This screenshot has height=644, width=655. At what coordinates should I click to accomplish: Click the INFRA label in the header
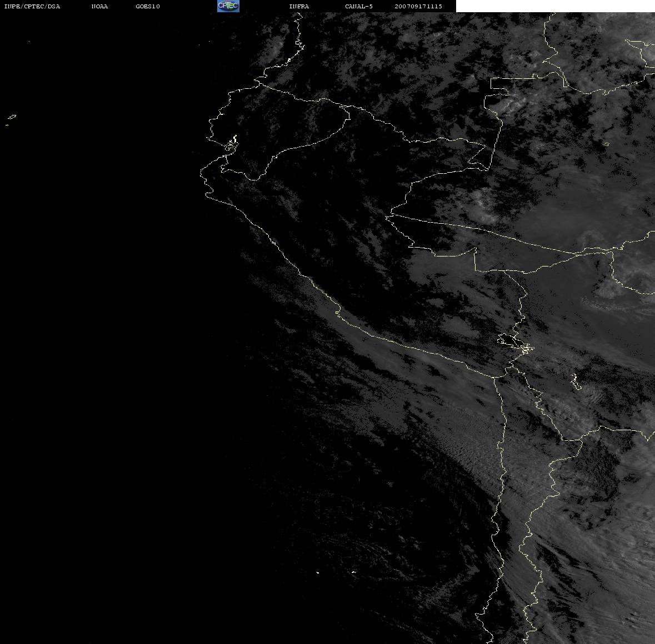click(x=299, y=6)
